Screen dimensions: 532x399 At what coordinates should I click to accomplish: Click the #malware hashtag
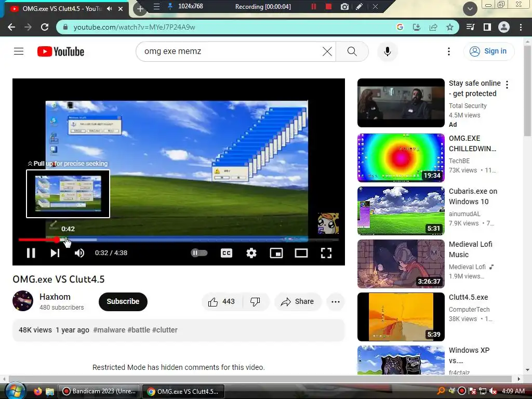tap(109, 330)
